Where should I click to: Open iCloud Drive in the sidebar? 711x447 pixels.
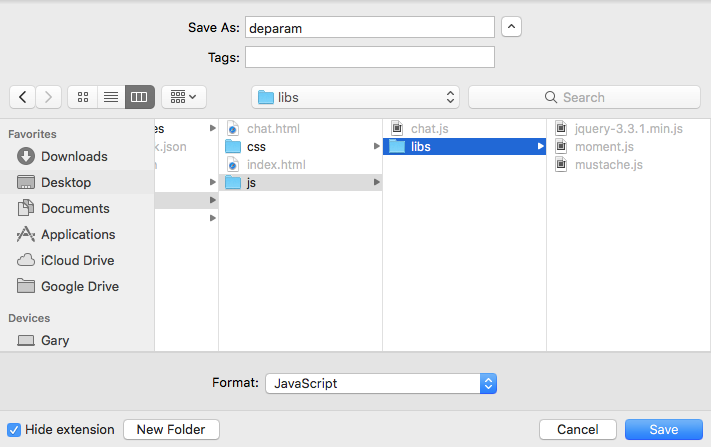(77, 260)
